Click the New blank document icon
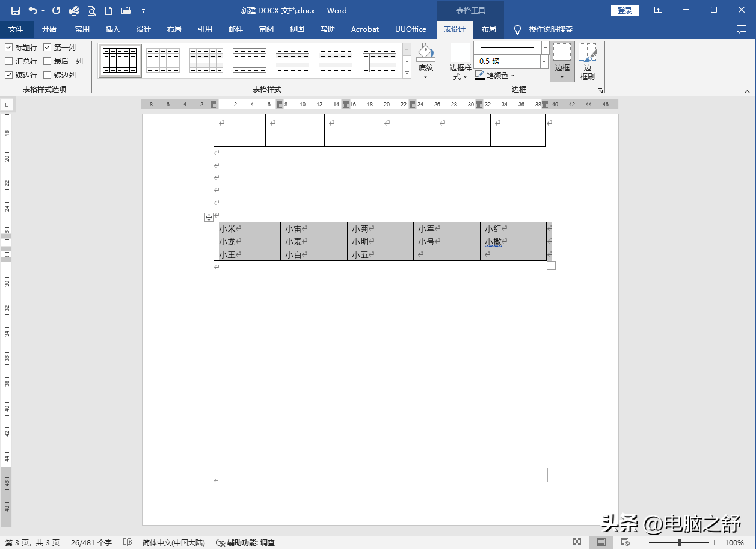The width and height of the screenshot is (756, 549). coord(108,10)
